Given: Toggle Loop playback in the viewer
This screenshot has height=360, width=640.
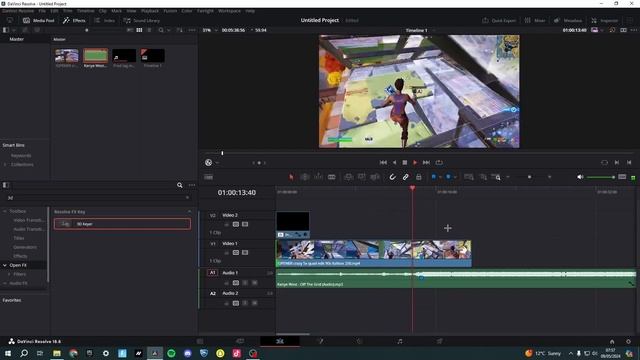Looking at the screenshot, I should (x=439, y=162).
